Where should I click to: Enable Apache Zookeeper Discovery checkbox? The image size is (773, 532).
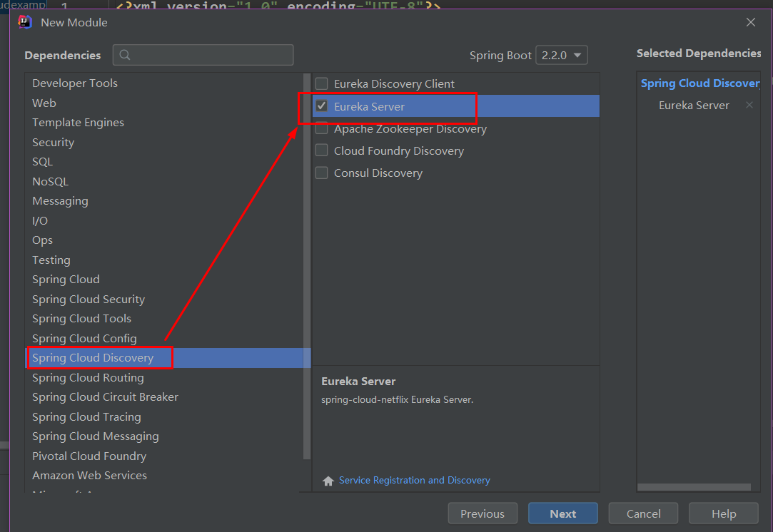[321, 128]
